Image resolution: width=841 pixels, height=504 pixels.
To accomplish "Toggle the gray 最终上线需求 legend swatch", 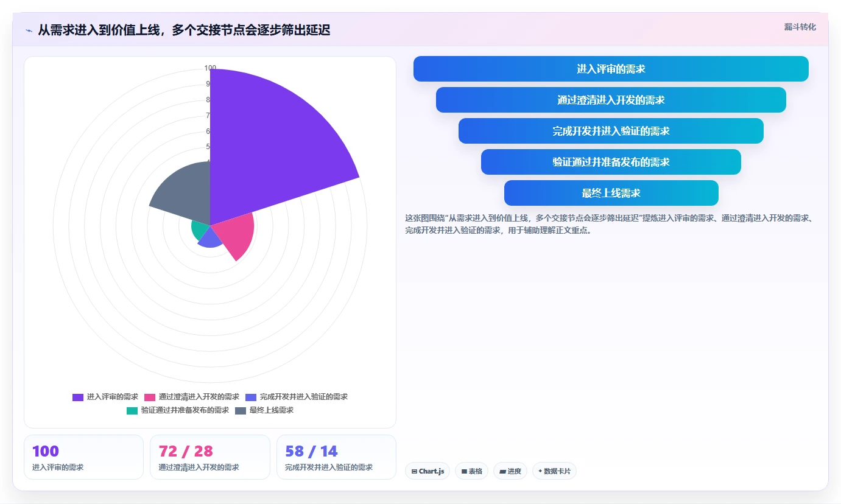I will tap(241, 410).
